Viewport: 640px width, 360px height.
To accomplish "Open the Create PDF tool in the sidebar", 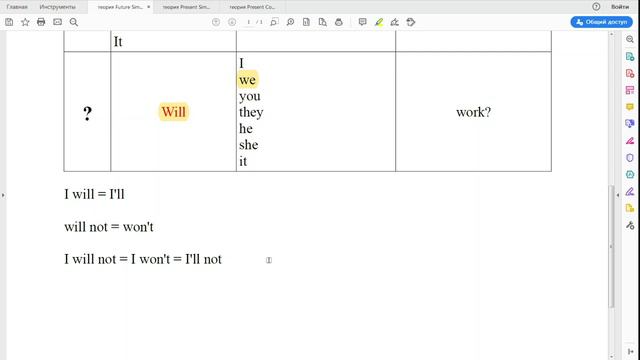I will click(x=630, y=73).
